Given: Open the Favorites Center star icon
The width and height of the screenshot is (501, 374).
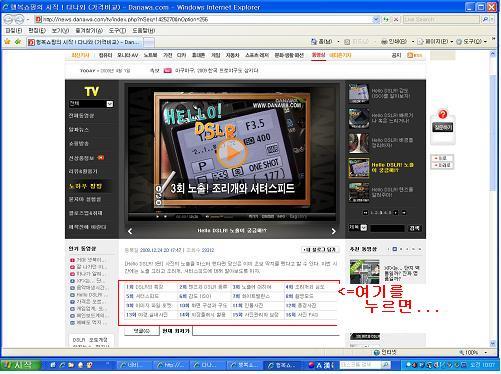Looking at the screenshot, I should pyautogui.click(x=7, y=42).
